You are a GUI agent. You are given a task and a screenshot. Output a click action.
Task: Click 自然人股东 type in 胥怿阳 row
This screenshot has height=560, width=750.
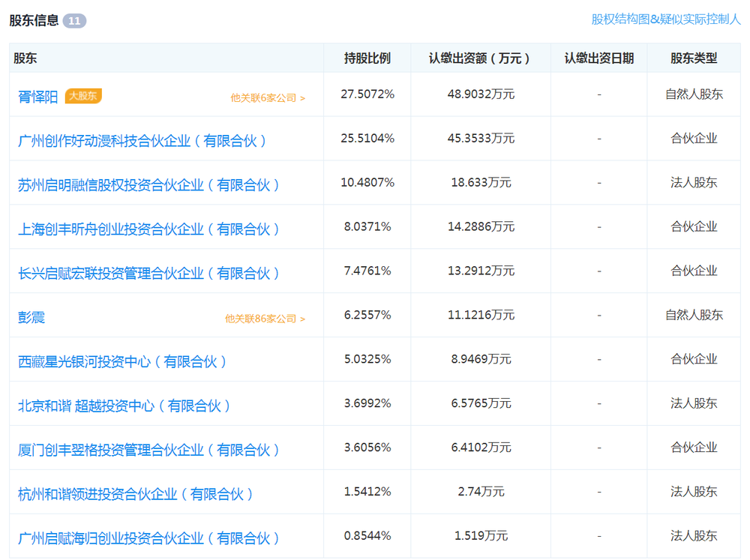click(694, 94)
